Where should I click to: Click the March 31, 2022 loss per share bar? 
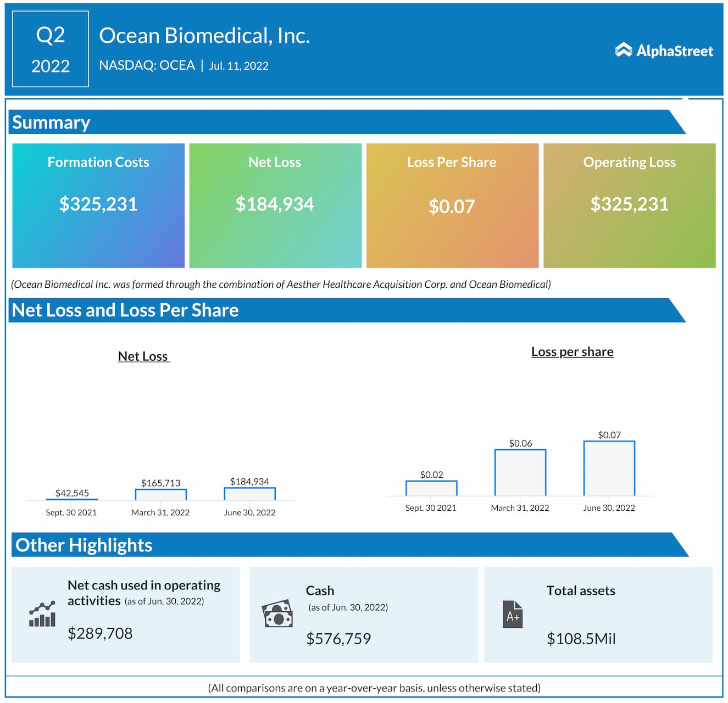click(x=520, y=472)
